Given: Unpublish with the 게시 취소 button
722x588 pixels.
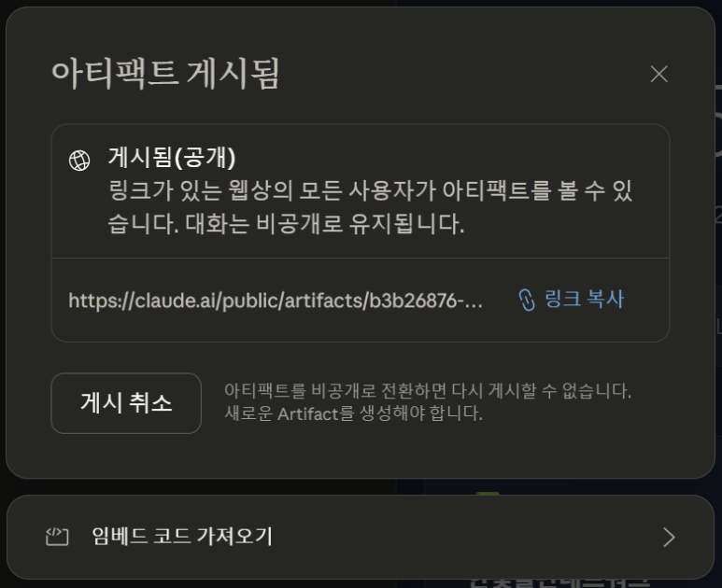Looking at the screenshot, I should 126,403.
